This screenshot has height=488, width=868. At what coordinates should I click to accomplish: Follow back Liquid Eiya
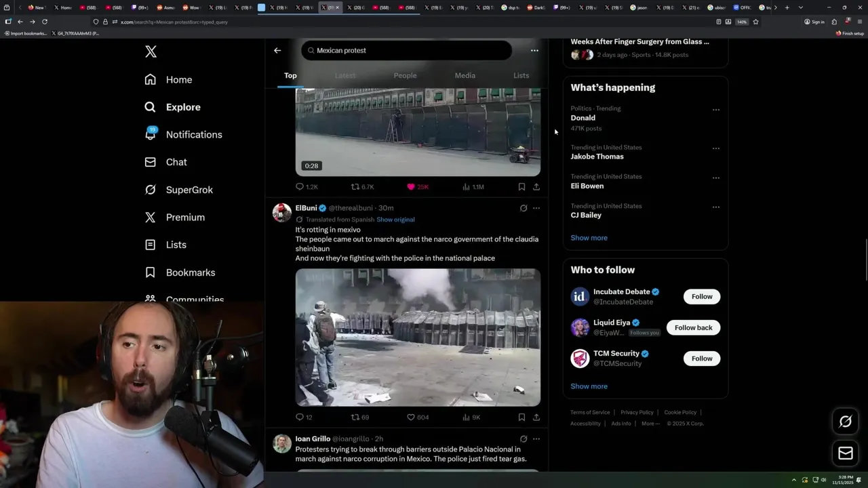pyautogui.click(x=693, y=327)
